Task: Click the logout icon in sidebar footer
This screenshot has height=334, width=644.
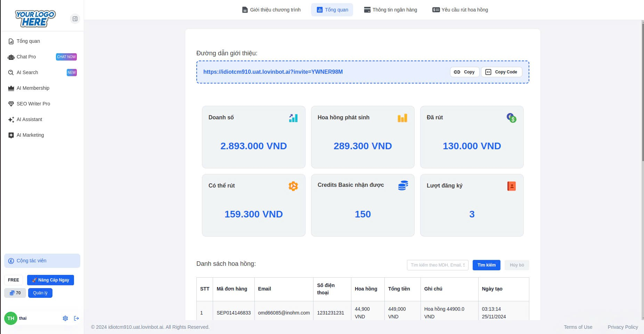Action: [x=76, y=318]
